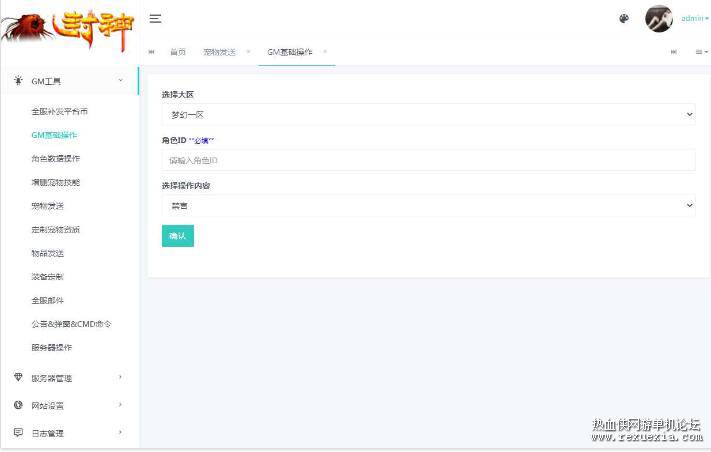Click the GM工具 lightbulb icon
This screenshot has width=711, height=452.
tap(18, 81)
